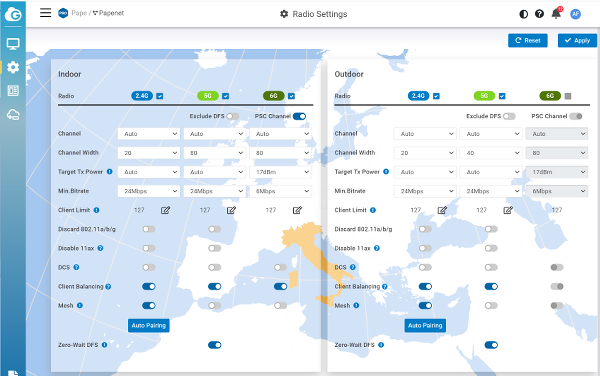This screenshot has width=600, height=376.
Task: Show Outdoor Target Tx Power info
Action: click(x=386, y=171)
